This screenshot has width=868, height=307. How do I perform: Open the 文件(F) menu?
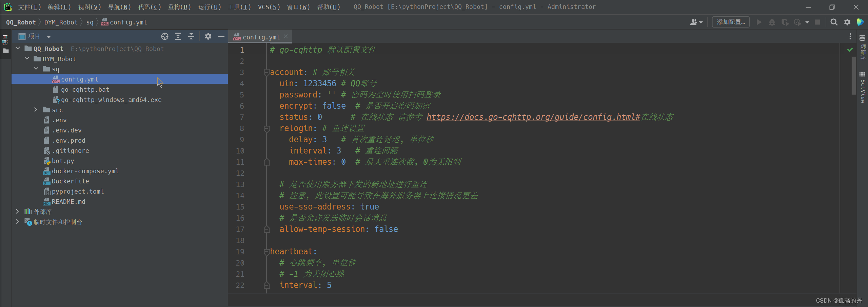coord(29,7)
